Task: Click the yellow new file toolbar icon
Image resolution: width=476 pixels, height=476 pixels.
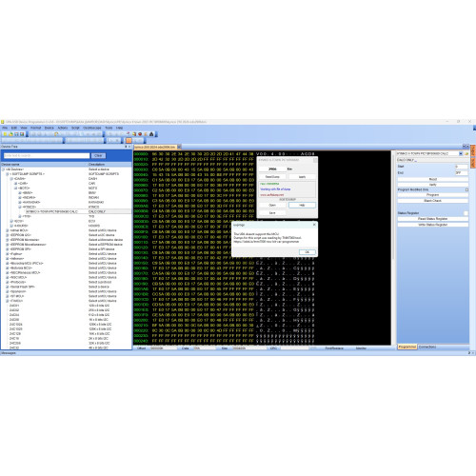Action: (5, 134)
